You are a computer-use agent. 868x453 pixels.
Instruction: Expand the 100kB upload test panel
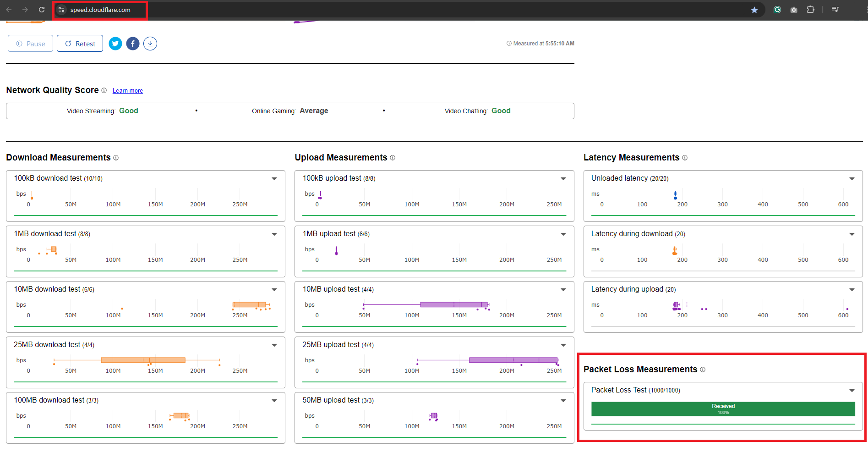click(x=563, y=179)
